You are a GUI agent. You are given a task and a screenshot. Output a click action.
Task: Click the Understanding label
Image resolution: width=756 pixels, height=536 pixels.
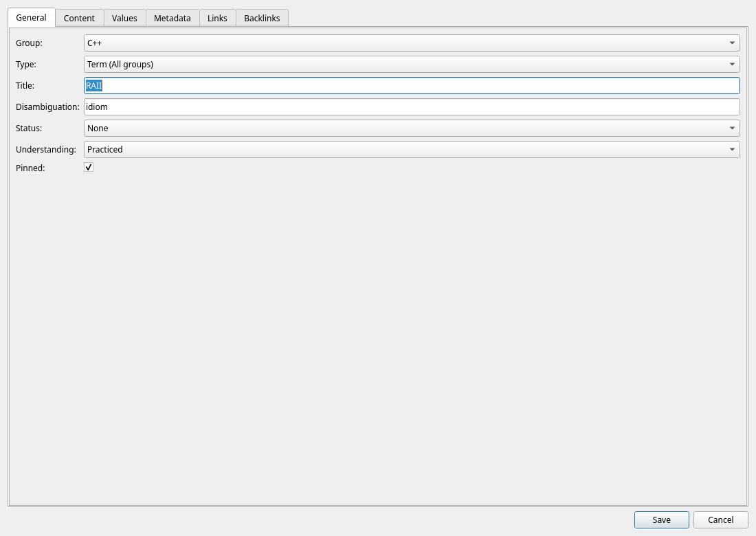[x=46, y=149]
